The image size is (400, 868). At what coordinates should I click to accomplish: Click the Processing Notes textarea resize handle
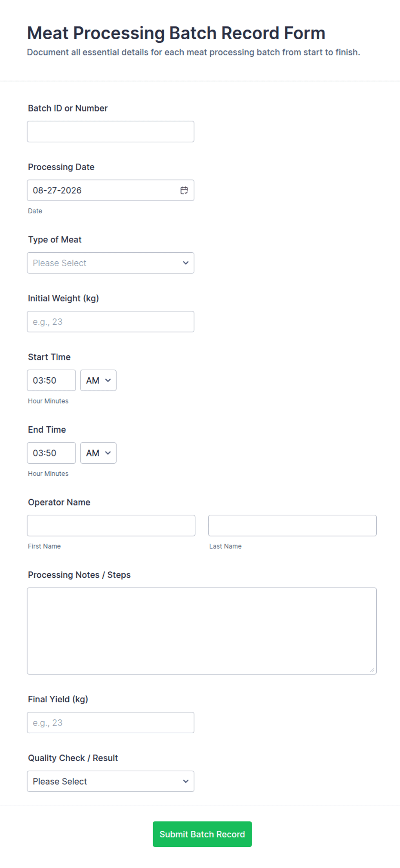[372, 670]
